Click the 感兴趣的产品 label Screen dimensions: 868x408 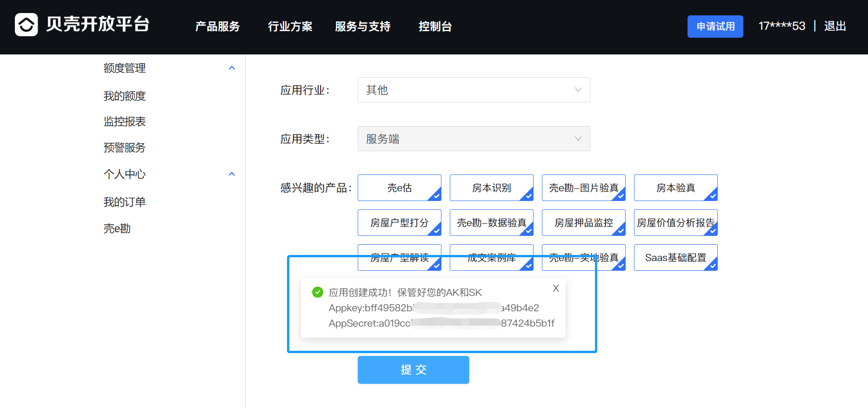(x=316, y=188)
